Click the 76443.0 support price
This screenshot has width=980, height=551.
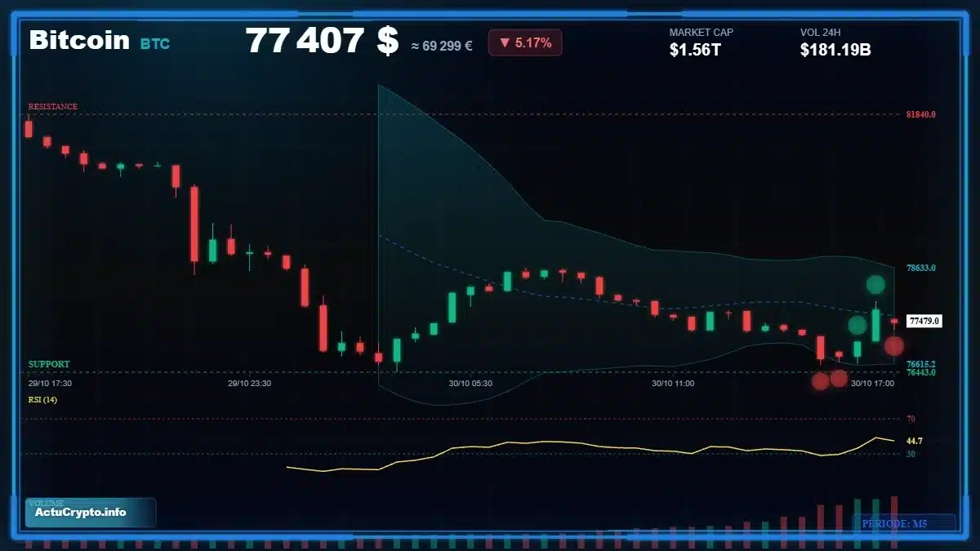[921, 372]
